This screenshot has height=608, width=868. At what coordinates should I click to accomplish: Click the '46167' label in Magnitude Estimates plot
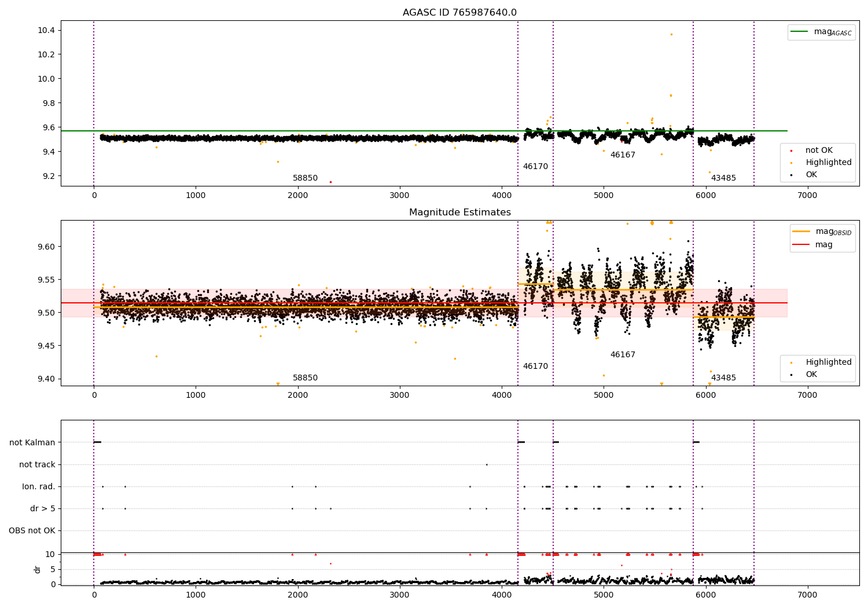[623, 355]
